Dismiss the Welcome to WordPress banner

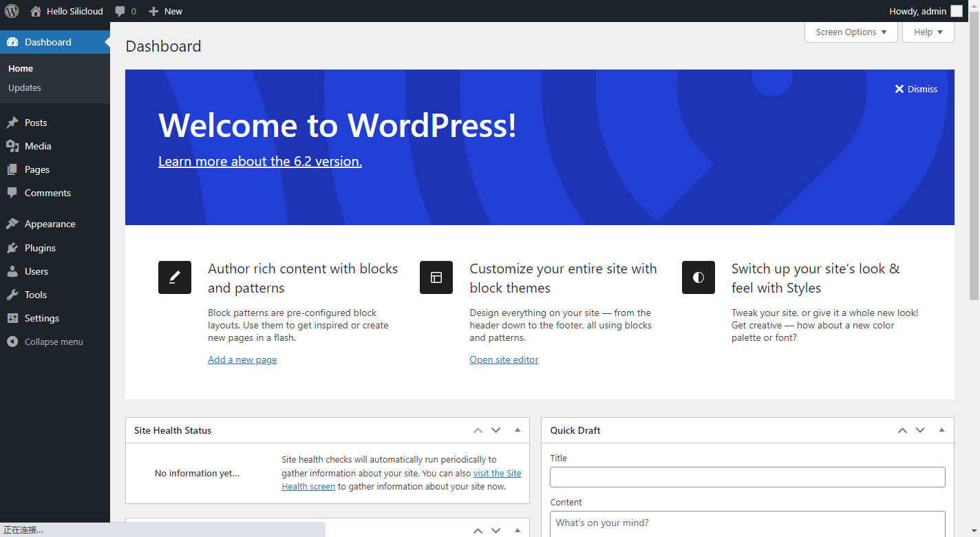916,89
